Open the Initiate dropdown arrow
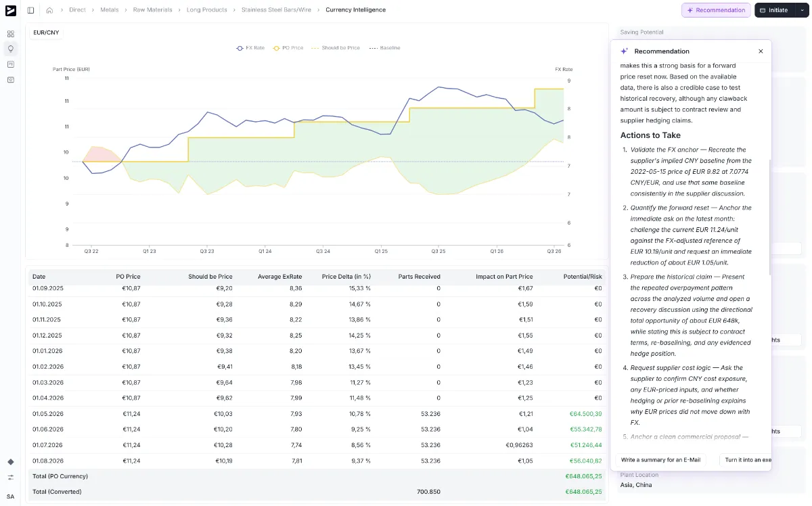Viewport: 812px width, 506px height. click(x=802, y=10)
